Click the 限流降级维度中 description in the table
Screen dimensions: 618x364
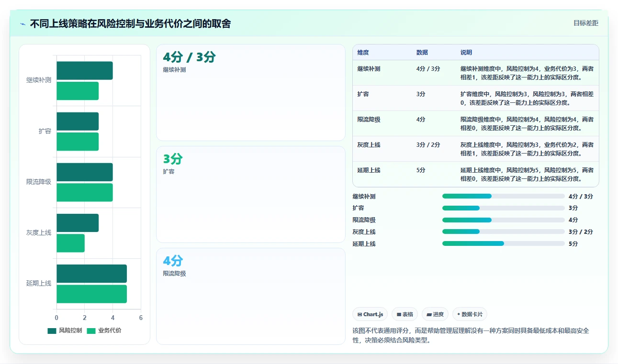click(x=527, y=124)
